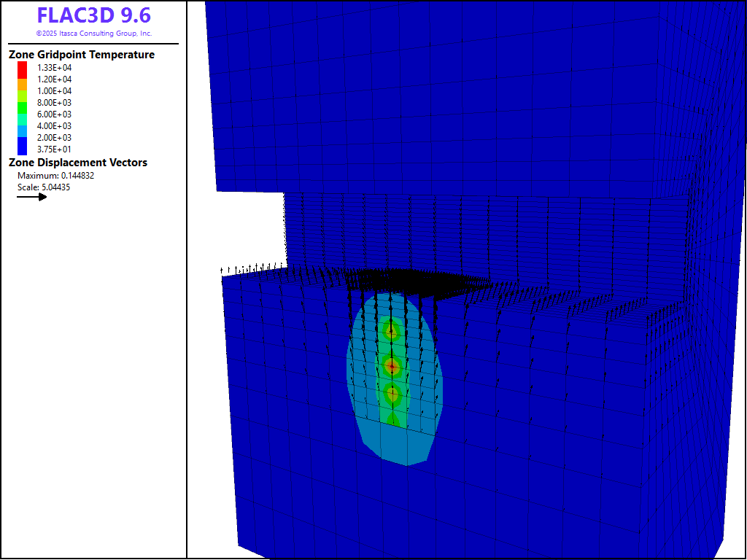Select the orange 1.20E+04 legend color

(22, 79)
